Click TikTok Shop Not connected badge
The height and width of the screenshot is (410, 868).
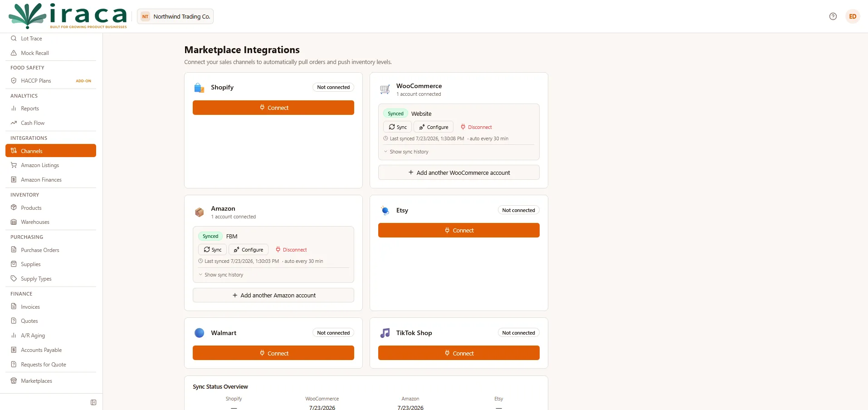(518, 333)
